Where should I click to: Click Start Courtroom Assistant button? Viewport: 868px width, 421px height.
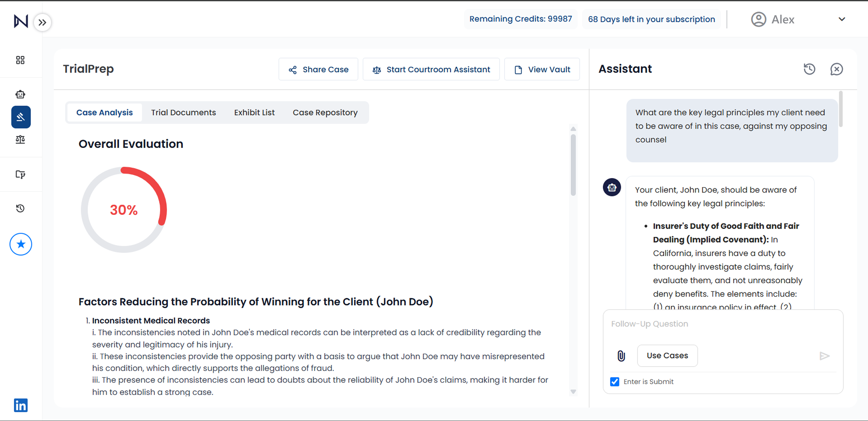tap(431, 69)
